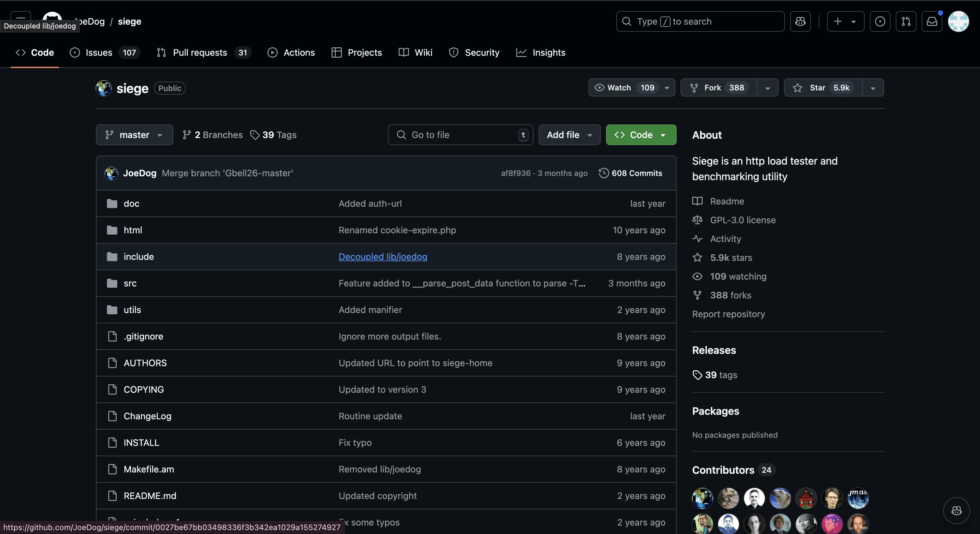Screen dimensions: 980x534
Task: Open the issues icon in header
Action: click(880, 21)
